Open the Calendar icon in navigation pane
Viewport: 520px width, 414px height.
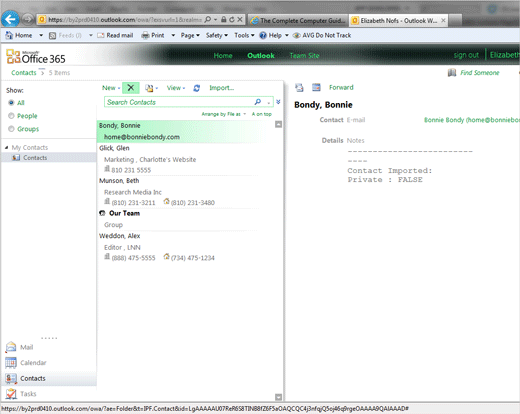(11, 363)
